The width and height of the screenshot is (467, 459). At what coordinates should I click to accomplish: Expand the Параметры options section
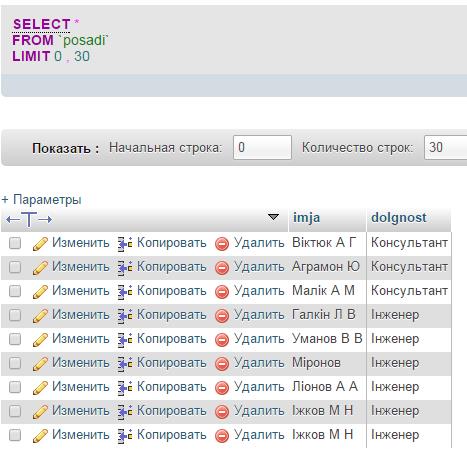[x=41, y=200]
